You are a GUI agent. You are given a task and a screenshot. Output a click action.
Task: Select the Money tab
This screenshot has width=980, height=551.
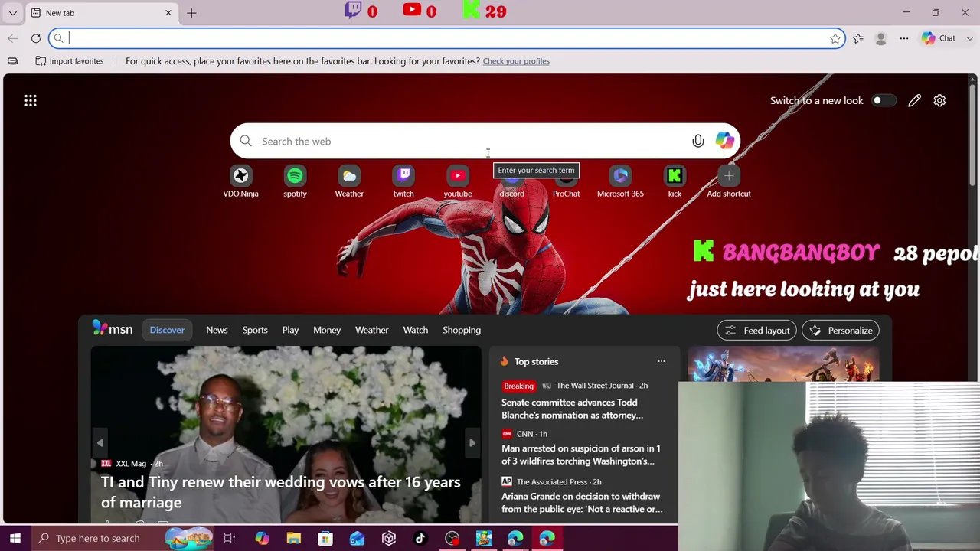point(327,330)
